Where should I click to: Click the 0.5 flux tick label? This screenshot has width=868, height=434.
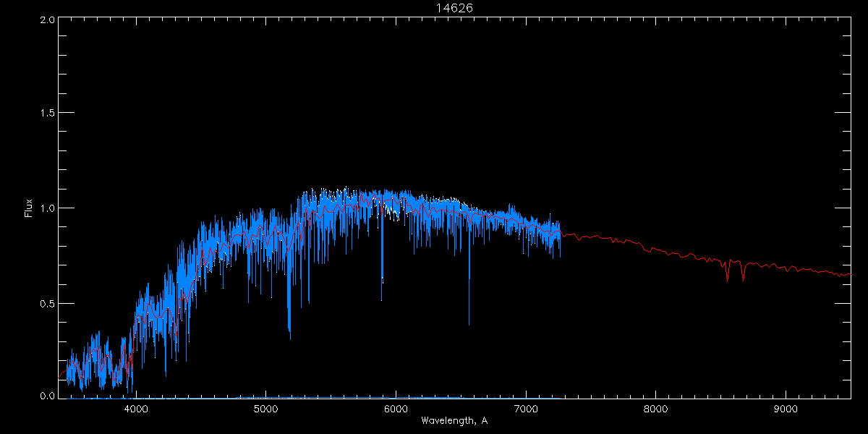point(46,303)
